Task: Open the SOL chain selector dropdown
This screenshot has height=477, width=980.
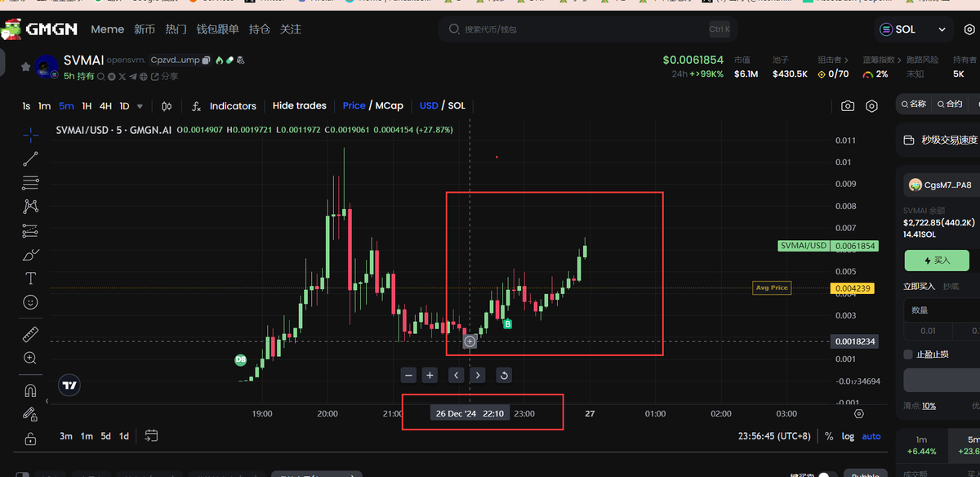Action: point(913,29)
